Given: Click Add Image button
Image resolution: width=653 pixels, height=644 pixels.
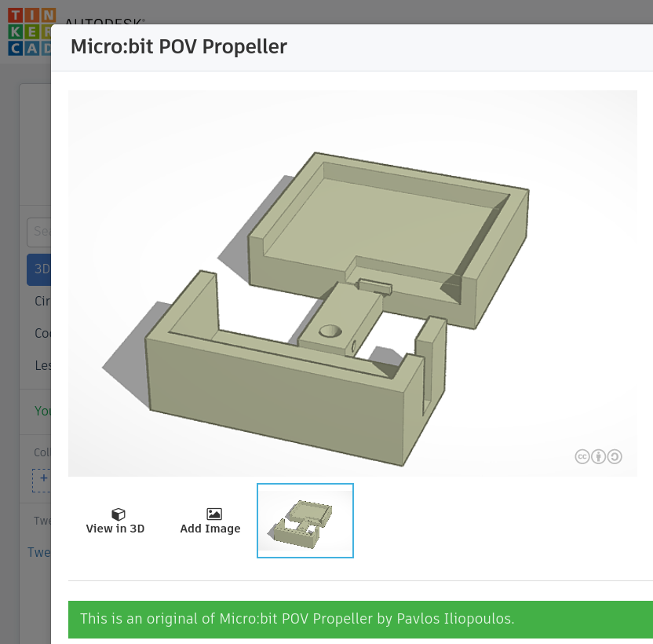Looking at the screenshot, I should [x=210, y=521].
